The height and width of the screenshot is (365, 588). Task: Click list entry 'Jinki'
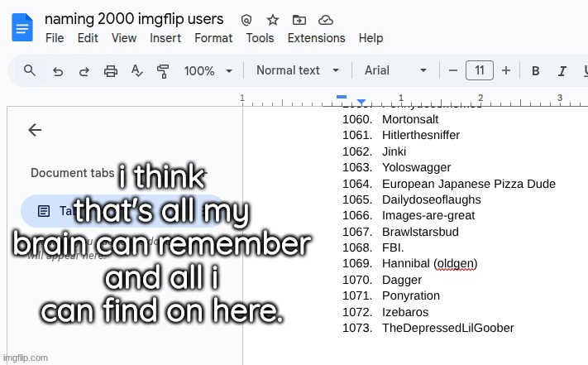[x=394, y=151]
